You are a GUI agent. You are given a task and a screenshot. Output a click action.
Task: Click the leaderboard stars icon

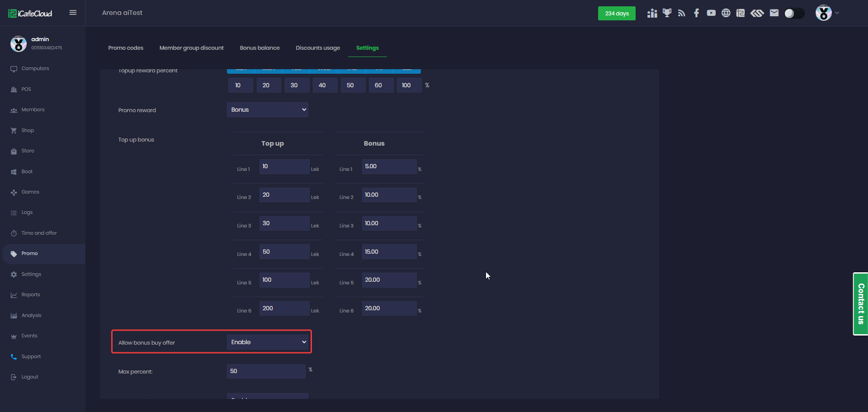[x=652, y=13]
